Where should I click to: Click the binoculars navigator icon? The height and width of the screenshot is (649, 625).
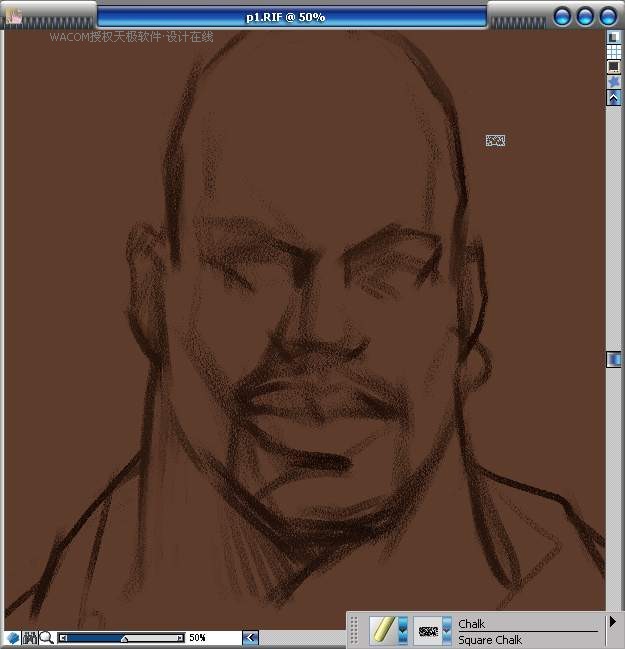(x=30, y=637)
